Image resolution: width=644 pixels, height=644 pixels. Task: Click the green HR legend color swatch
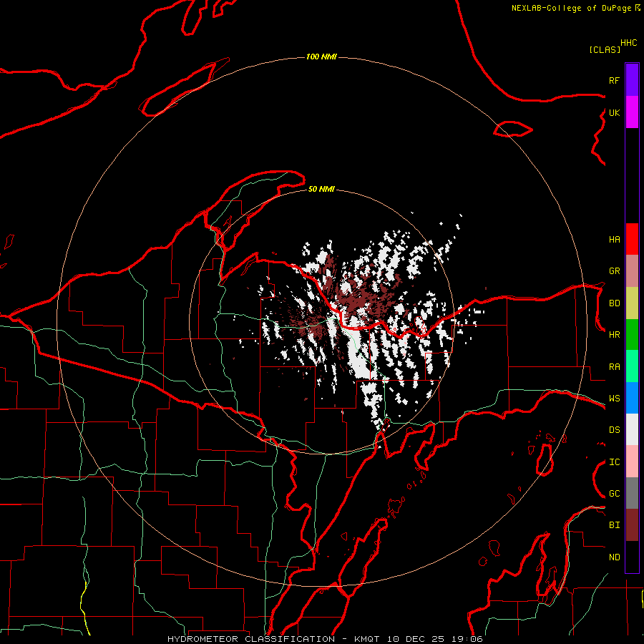[632, 335]
